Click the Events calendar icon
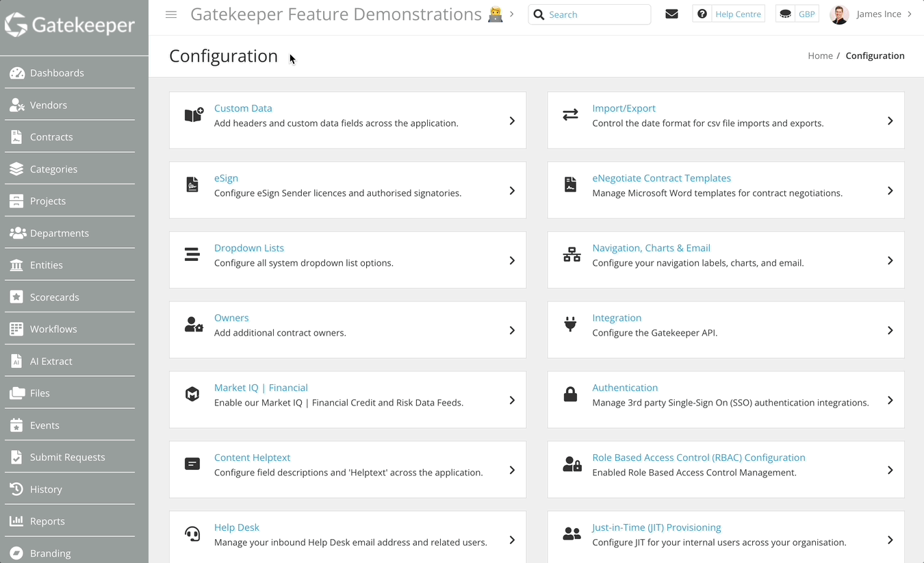The image size is (924, 563). click(x=16, y=425)
